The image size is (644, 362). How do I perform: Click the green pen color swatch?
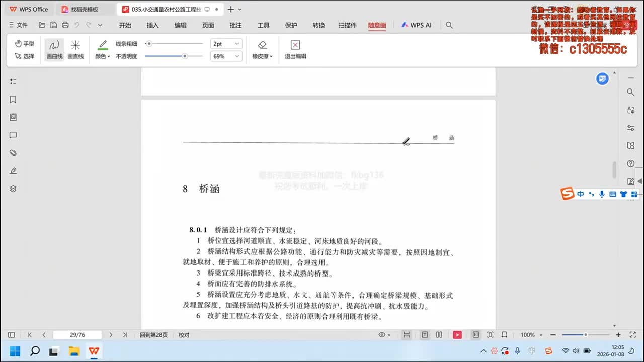pos(103,45)
